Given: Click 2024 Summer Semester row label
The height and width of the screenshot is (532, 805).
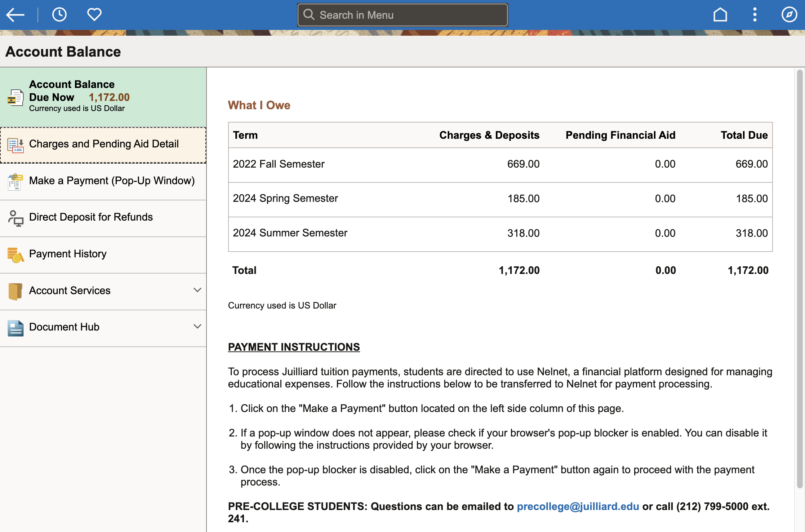Looking at the screenshot, I should tap(290, 233).
